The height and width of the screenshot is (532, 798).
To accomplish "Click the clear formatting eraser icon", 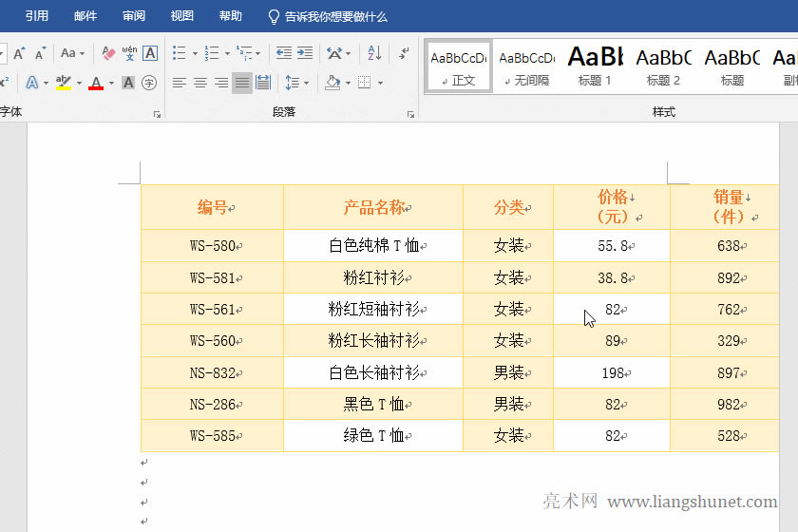I will pyautogui.click(x=107, y=53).
